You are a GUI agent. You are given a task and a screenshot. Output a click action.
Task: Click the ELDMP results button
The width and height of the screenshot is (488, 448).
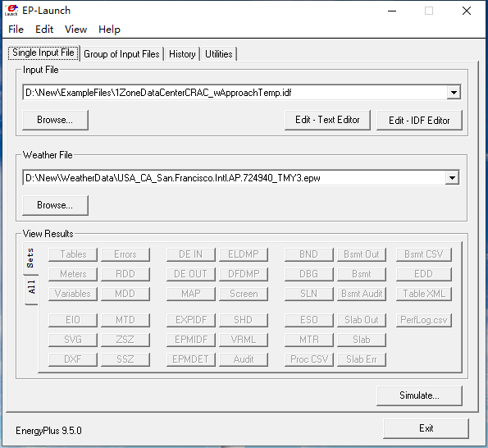tap(244, 254)
